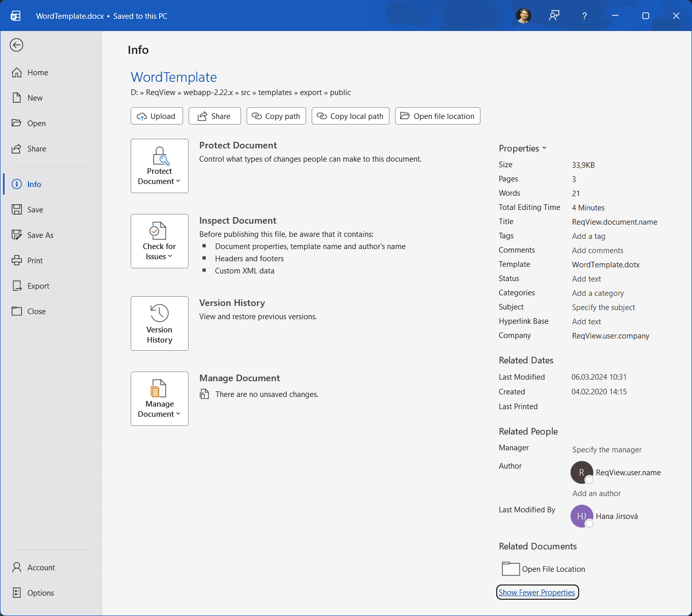The width and height of the screenshot is (692, 616).
Task: Click the Related People heading
Action: tap(528, 432)
